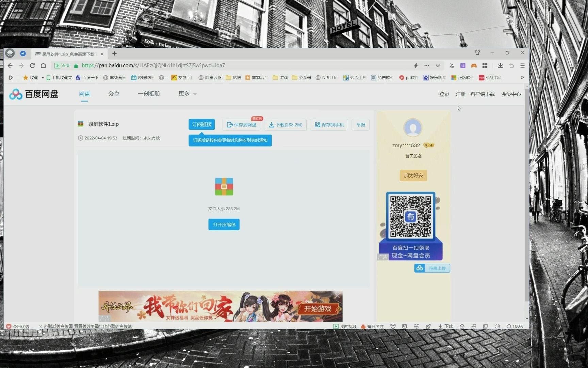Reload the Baidu Pan page
This screenshot has height=368, width=588.
pos(32,65)
